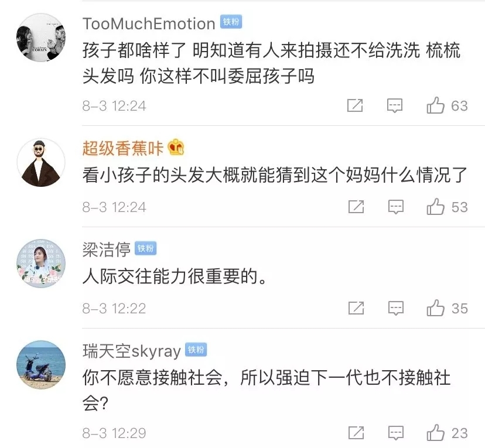The width and height of the screenshot is (485, 448).
Task: Open comment icon under 梁洁停's reply
Action: pyautogui.click(x=395, y=307)
